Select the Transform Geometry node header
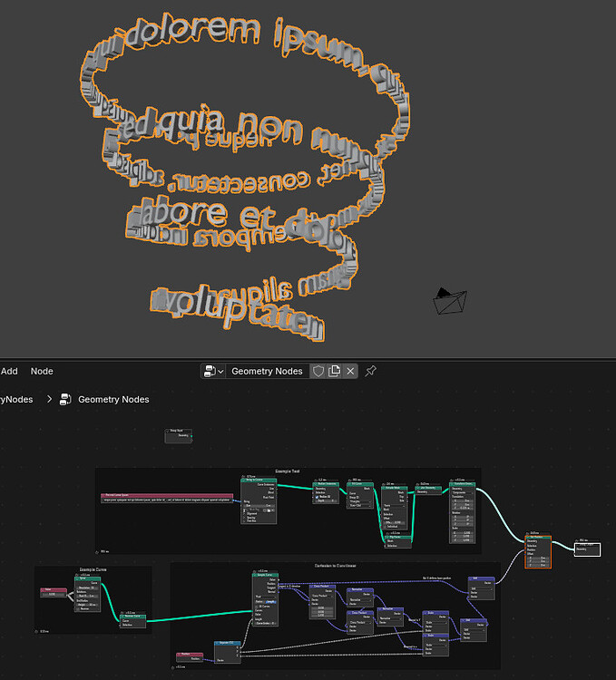The image size is (616, 680). point(463,484)
